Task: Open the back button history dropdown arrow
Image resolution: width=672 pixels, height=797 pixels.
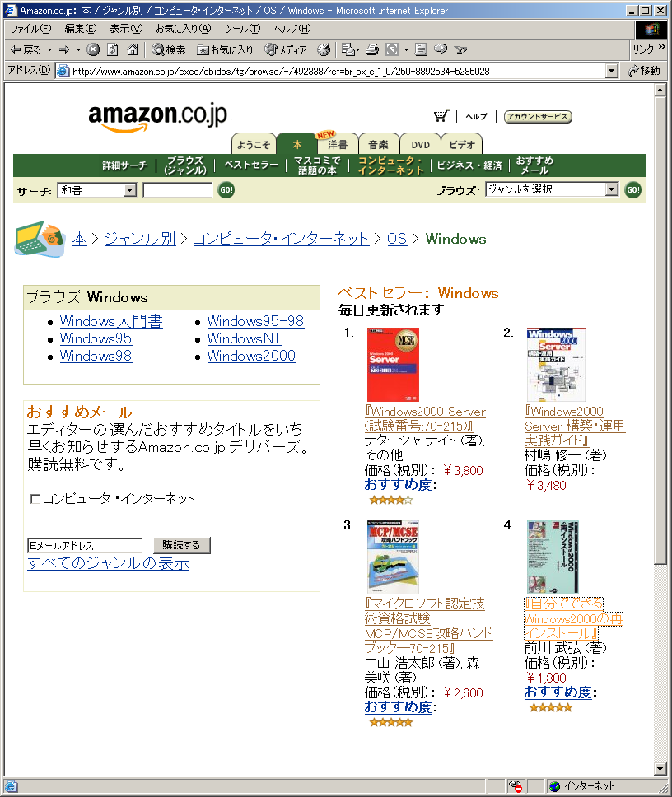Action: [49, 49]
